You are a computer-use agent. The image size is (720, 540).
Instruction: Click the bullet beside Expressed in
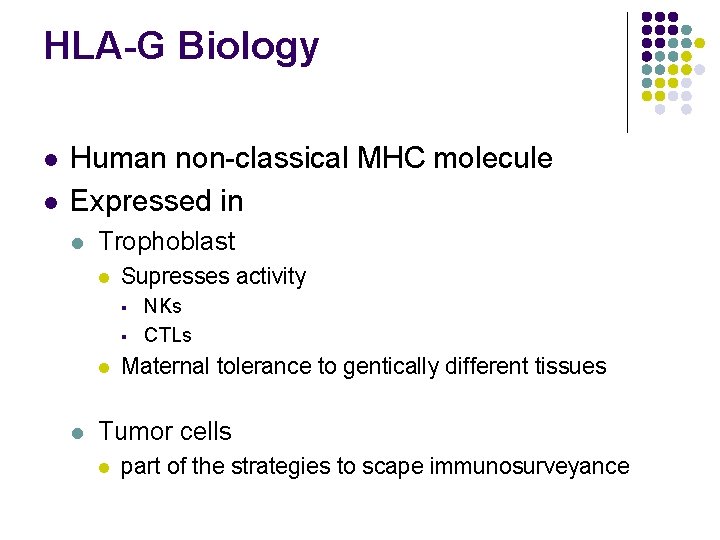click(50, 203)
